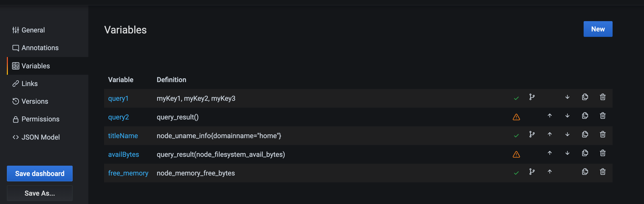644x204 pixels.
Task: Click warning icon on availBytes row
Action: (516, 154)
